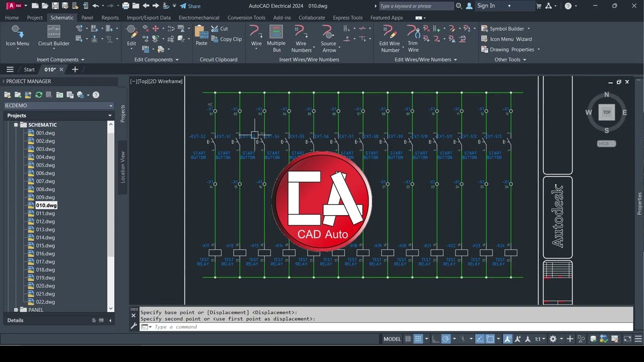Select 015.dwg in the project tree
Viewport: 644px width, 362px height.
[x=45, y=245]
